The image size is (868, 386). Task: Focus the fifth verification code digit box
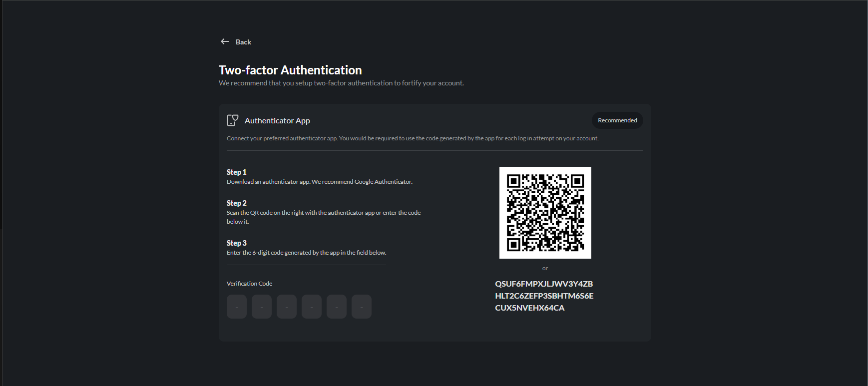[x=337, y=307]
